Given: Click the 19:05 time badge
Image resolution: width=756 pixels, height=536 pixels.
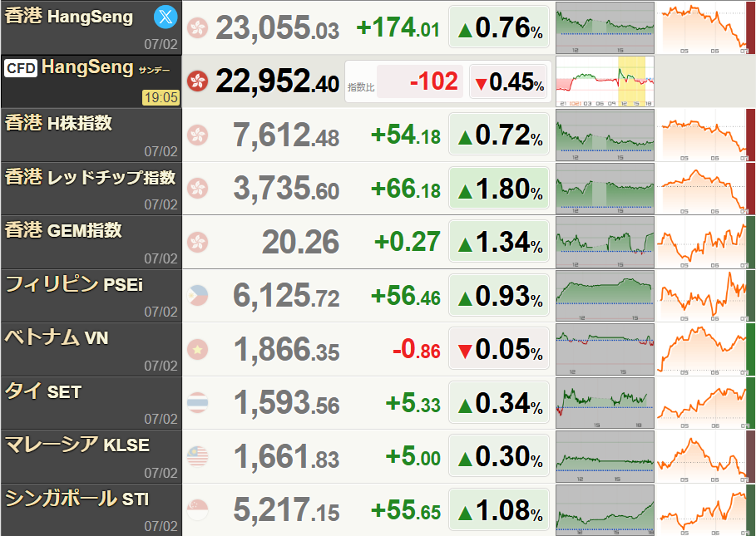Looking at the screenshot, I should pos(161,97).
